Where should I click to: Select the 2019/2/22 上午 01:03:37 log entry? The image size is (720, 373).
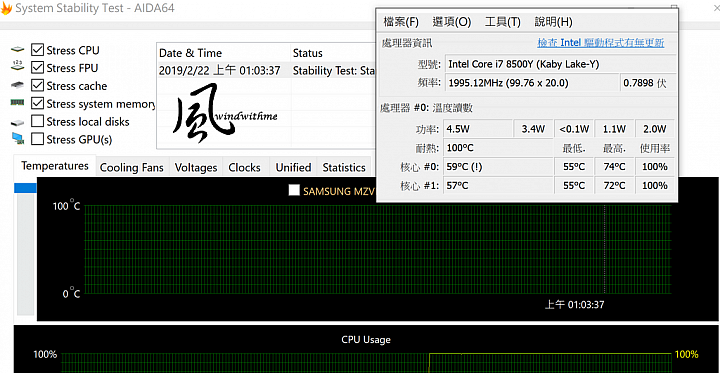[x=219, y=71]
